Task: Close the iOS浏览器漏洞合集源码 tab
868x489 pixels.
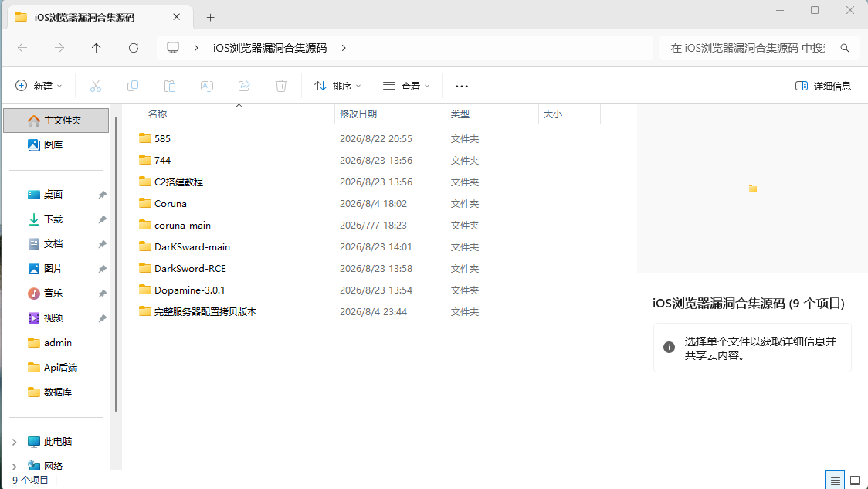Action: 177,17
